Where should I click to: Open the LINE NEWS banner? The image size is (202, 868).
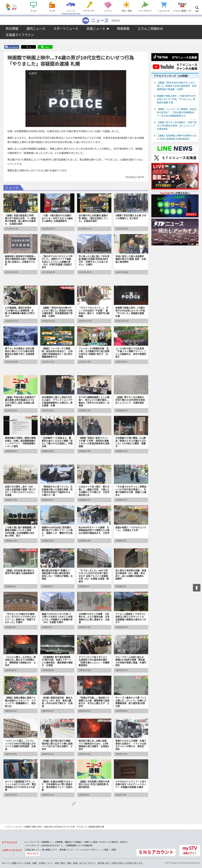[175, 149]
